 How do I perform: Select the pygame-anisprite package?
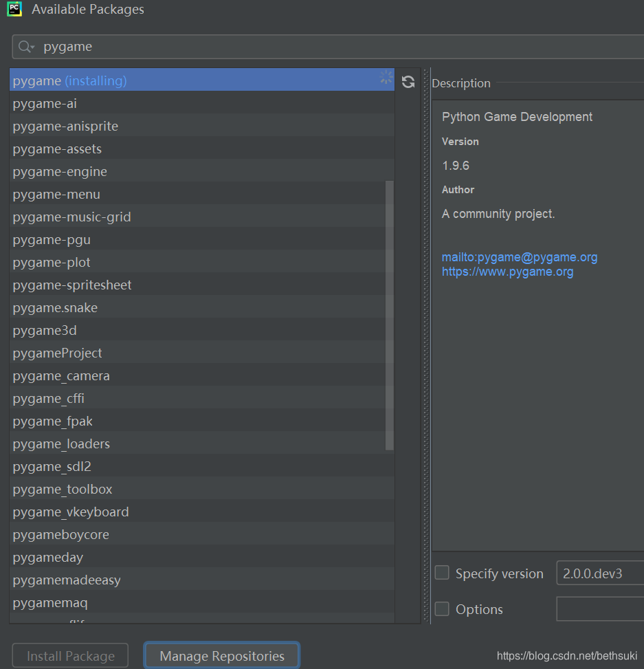(202, 126)
